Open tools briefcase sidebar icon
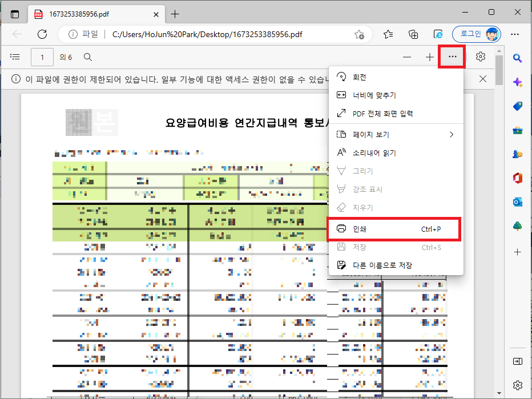This screenshot has width=532, height=399. [517, 130]
